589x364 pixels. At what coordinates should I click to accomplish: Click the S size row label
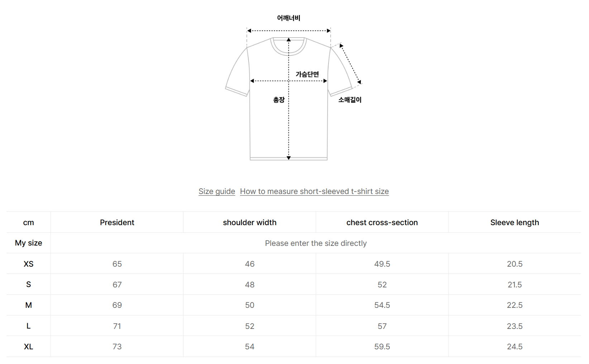pyautogui.click(x=29, y=285)
